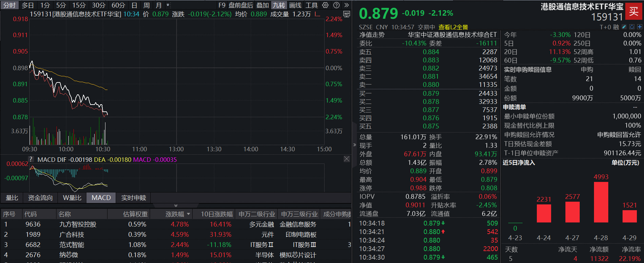644x263 pixels.
Task: Click 净值走势 link
Action: 372,35
